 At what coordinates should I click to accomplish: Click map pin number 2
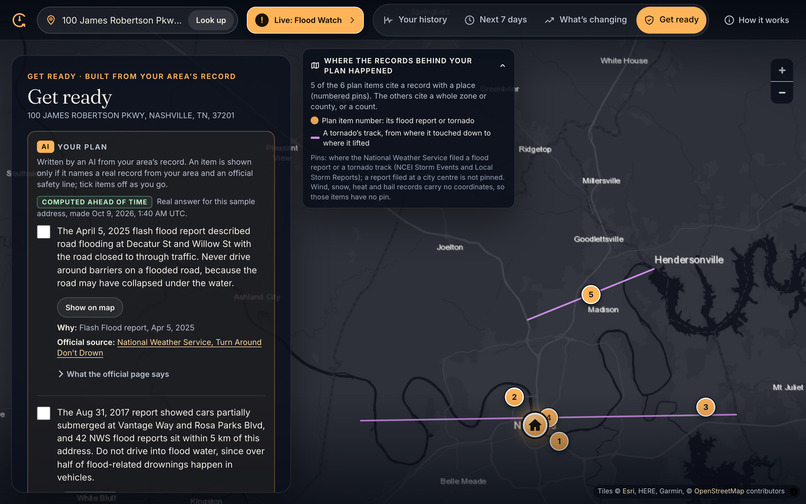click(514, 397)
